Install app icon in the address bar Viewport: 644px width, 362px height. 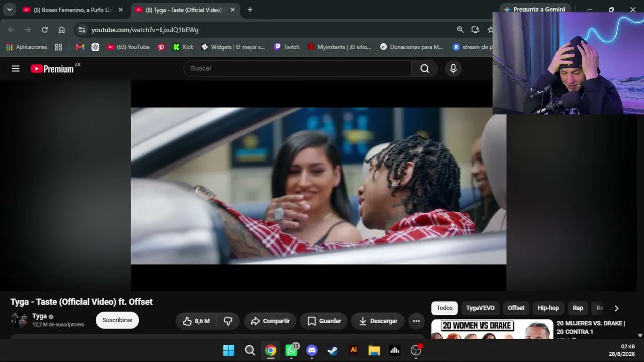[x=475, y=30]
